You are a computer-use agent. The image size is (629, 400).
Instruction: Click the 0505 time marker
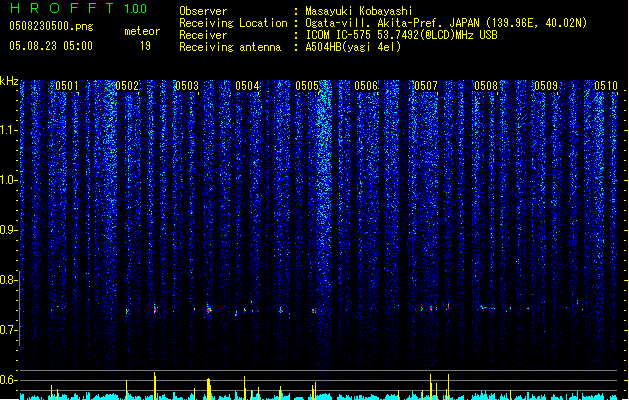pos(307,86)
